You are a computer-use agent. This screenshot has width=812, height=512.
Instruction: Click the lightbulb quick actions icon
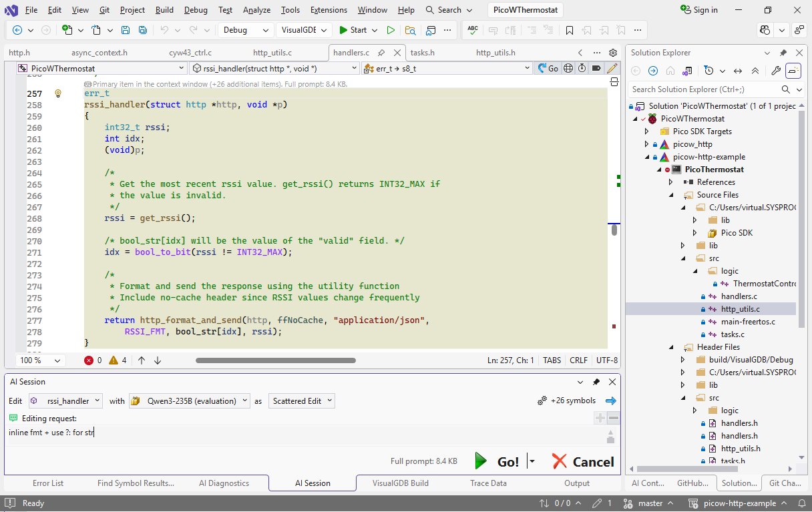click(58, 94)
